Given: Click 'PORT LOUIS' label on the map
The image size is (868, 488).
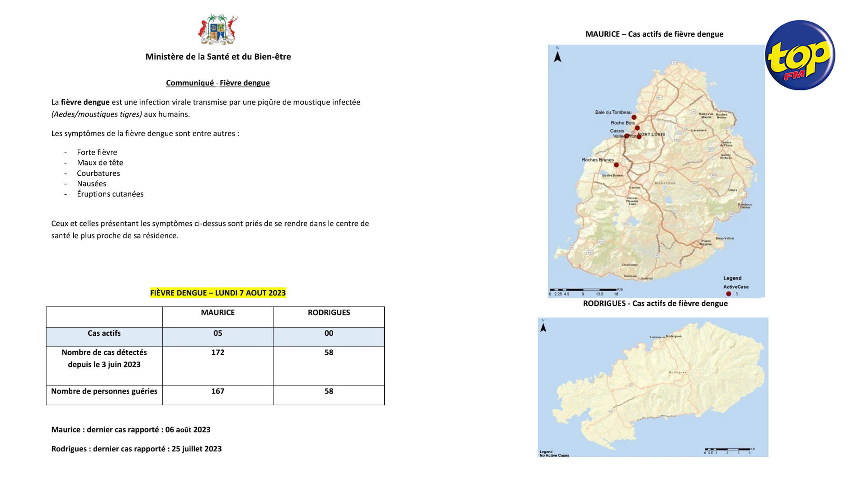Looking at the screenshot, I should pyautogui.click(x=652, y=134).
